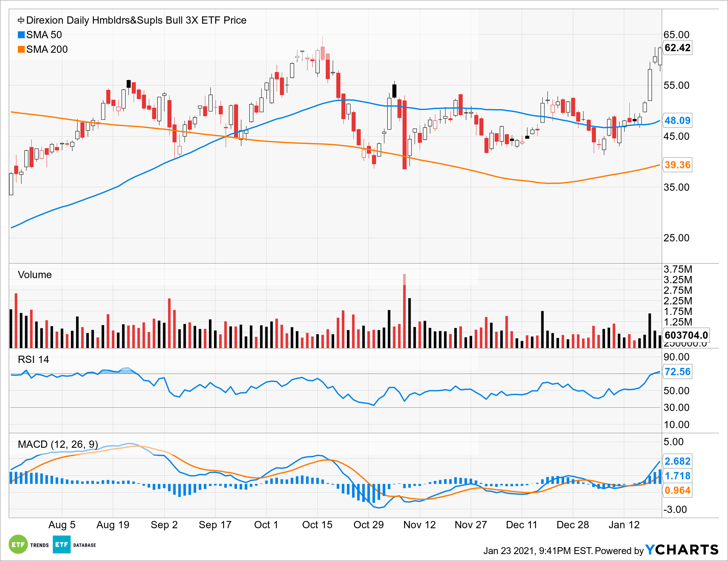Image resolution: width=728 pixels, height=561 pixels.
Task: Click the blue 48.09 SMA value tag
Action: pyautogui.click(x=677, y=121)
